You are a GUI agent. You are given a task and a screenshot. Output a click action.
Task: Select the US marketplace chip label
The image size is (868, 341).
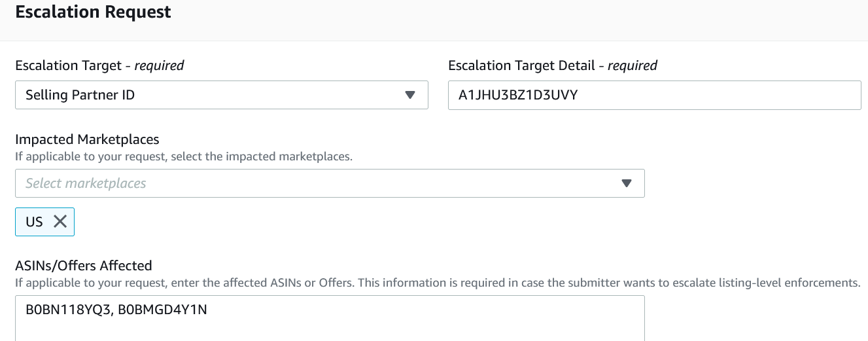(x=34, y=222)
